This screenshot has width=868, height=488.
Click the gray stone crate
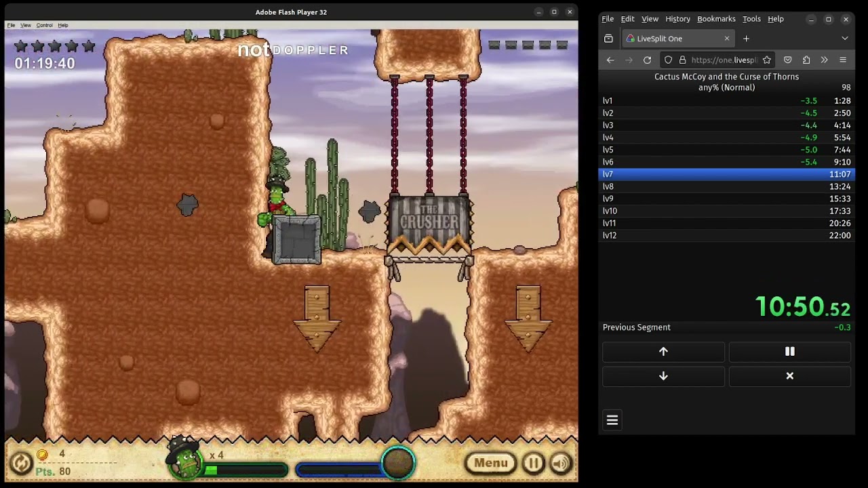coord(297,239)
